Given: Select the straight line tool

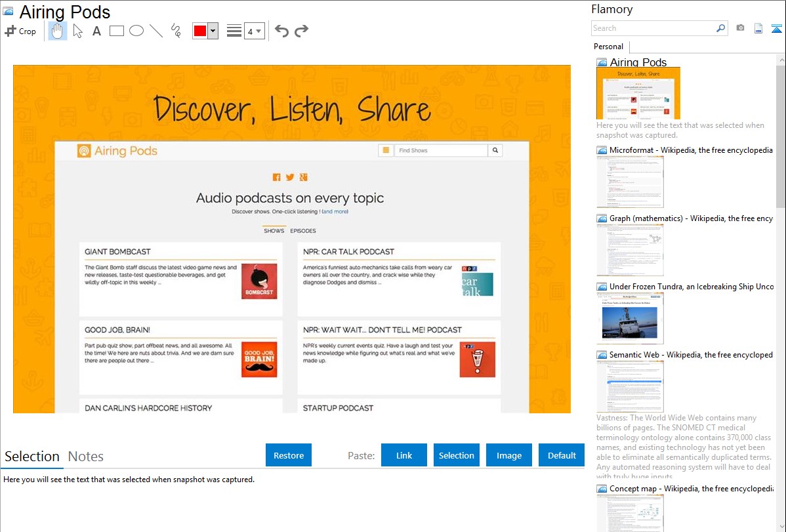Looking at the screenshot, I should point(156,31).
